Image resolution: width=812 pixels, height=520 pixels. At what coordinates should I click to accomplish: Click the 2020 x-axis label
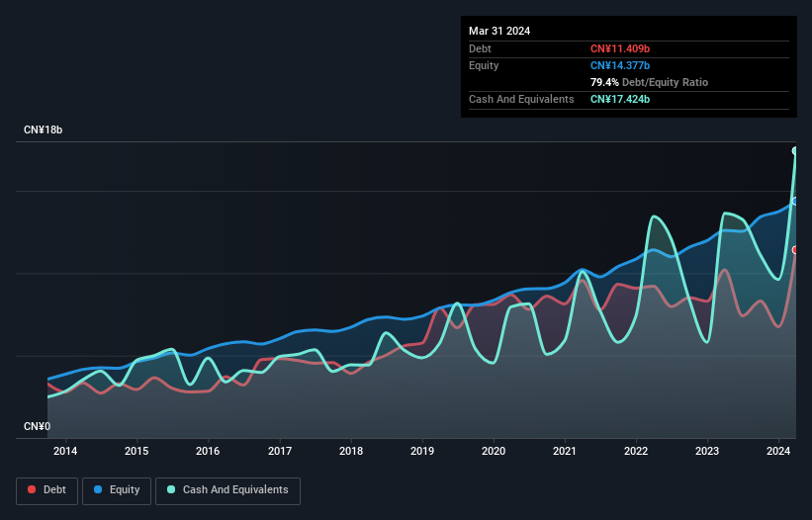[494, 451]
